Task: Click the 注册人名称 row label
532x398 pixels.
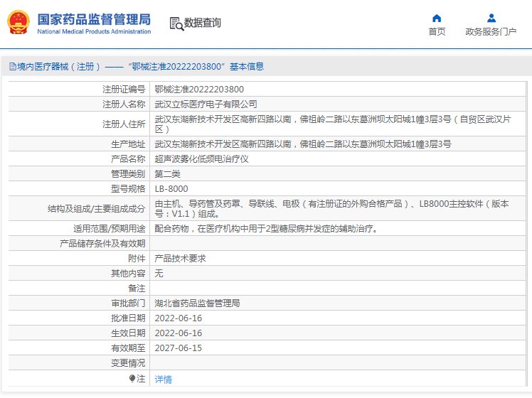Action: point(124,104)
